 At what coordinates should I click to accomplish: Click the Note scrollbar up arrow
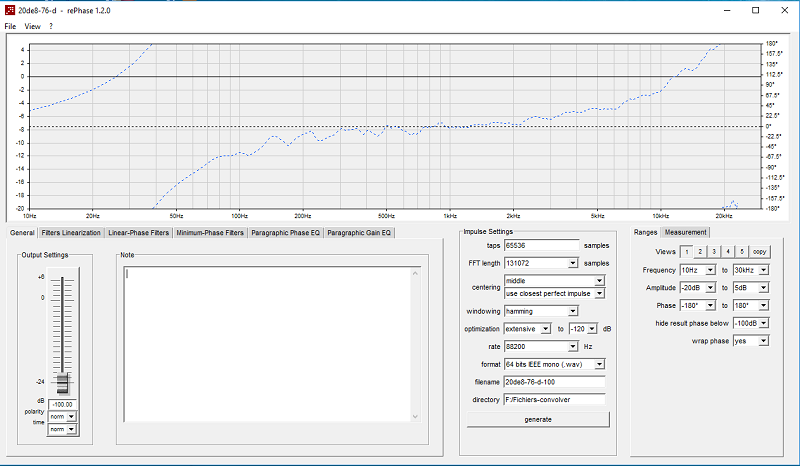click(415, 274)
